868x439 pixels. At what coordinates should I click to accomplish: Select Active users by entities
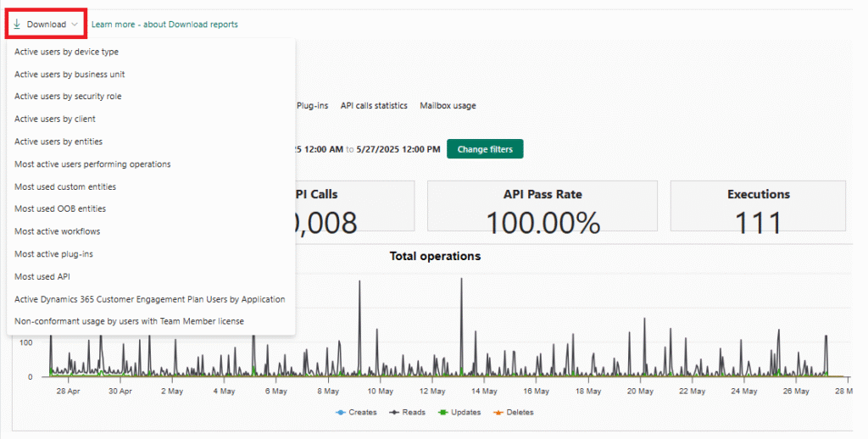58,142
